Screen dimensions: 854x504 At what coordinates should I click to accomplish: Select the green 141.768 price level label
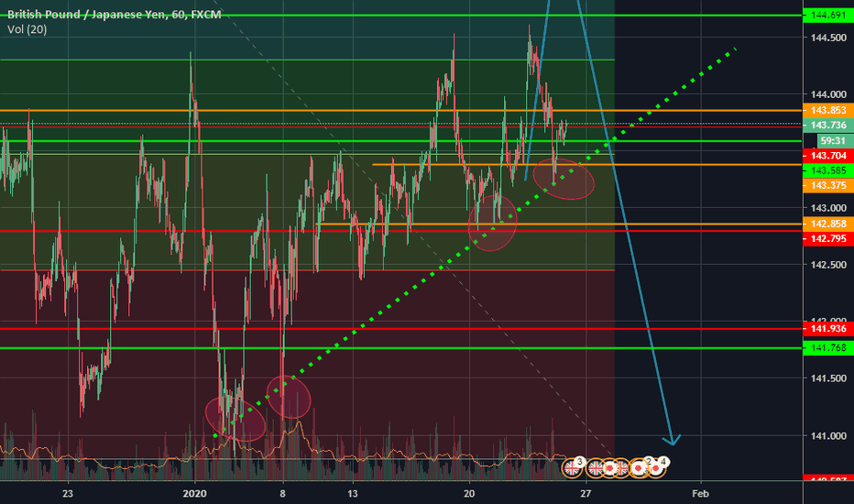(827, 348)
